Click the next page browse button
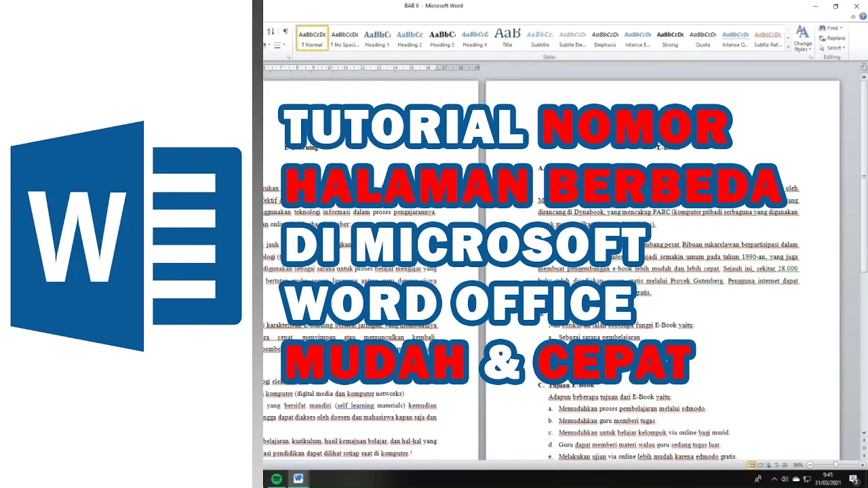This screenshot has height=488, width=868. (863, 456)
